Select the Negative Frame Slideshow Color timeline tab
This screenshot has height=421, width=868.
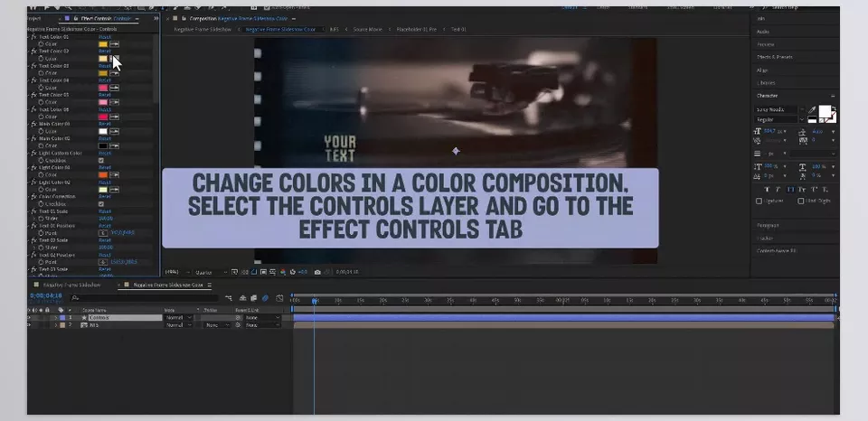pos(168,285)
